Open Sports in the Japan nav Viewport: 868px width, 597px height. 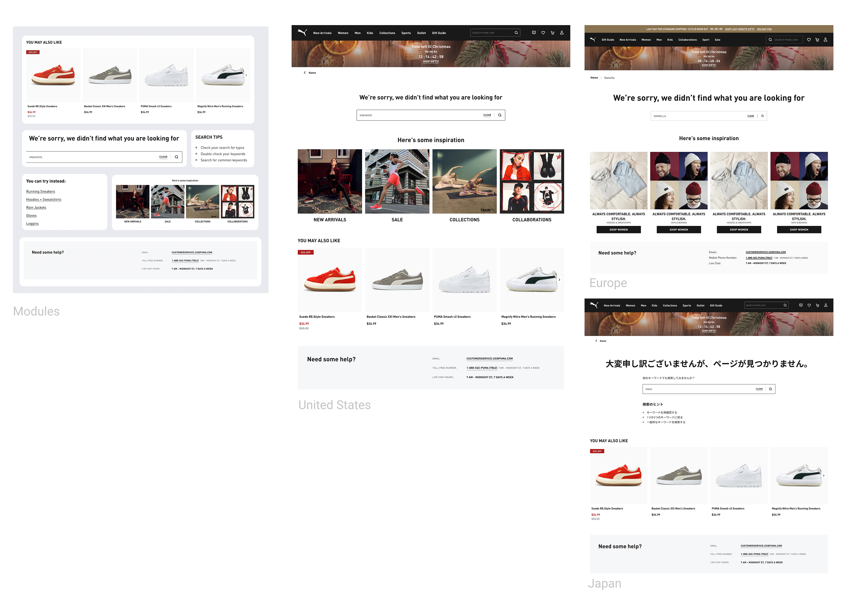point(687,306)
